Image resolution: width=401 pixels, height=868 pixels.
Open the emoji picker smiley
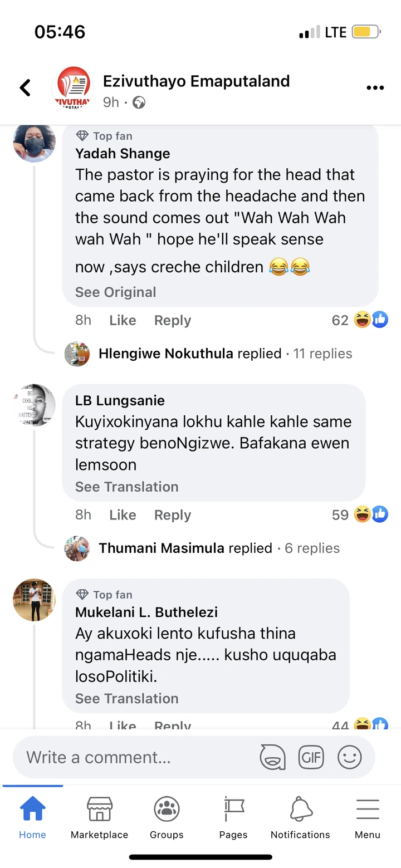pos(350,757)
